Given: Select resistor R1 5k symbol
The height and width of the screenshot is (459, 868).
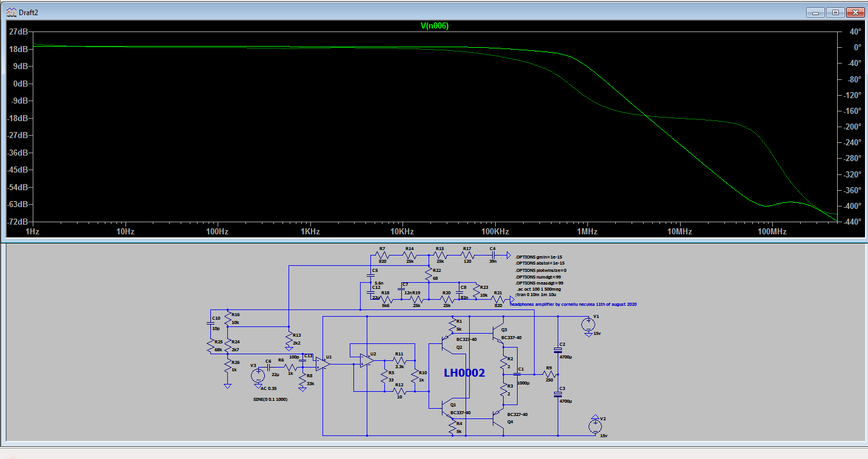Looking at the screenshot, I should point(452,325).
